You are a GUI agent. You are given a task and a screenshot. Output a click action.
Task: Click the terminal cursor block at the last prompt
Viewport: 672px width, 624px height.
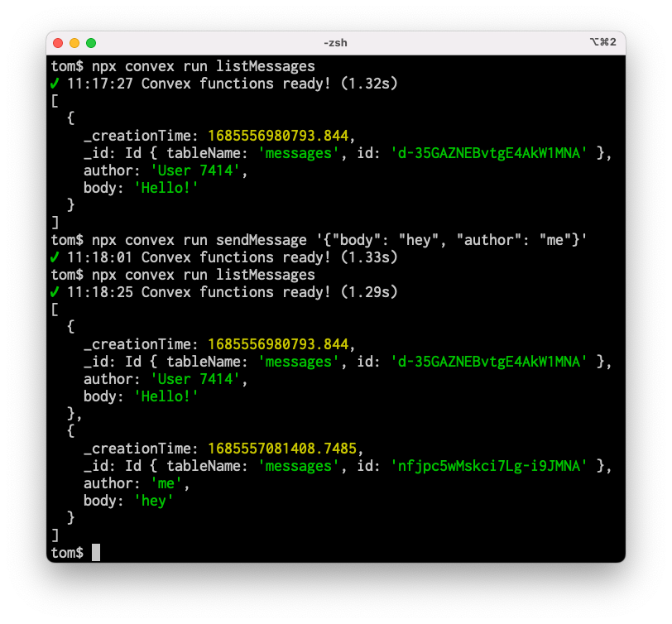click(96, 553)
